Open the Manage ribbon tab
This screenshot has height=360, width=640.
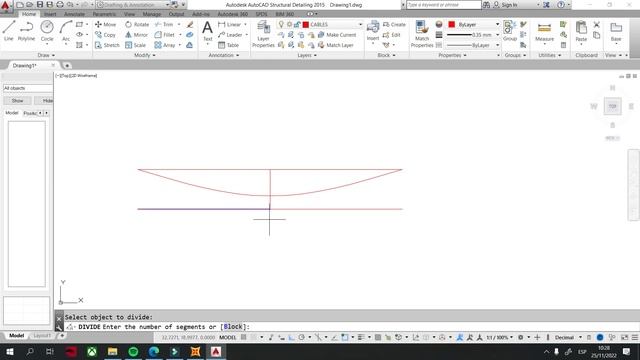coord(152,14)
